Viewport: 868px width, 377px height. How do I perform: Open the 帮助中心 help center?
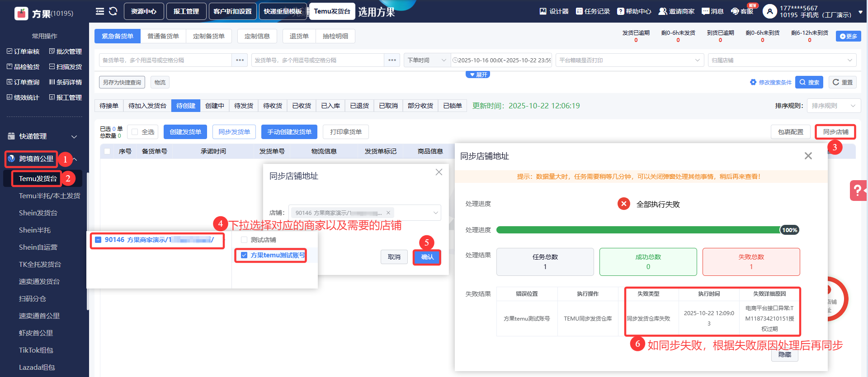pos(621,11)
